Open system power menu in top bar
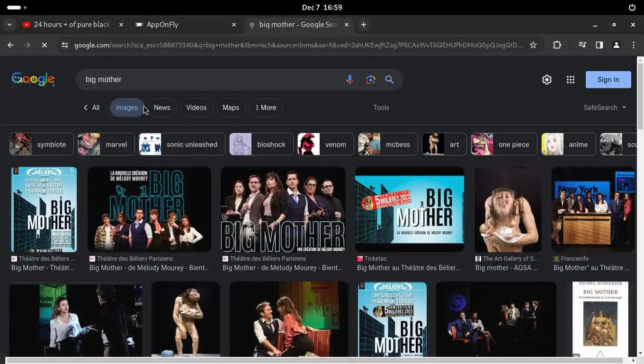 click(x=632, y=7)
